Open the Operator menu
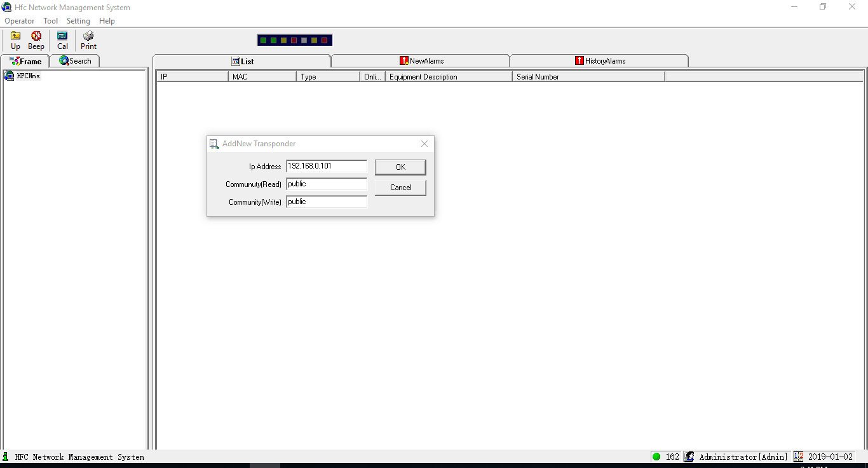The height and width of the screenshot is (468, 868). tap(20, 21)
